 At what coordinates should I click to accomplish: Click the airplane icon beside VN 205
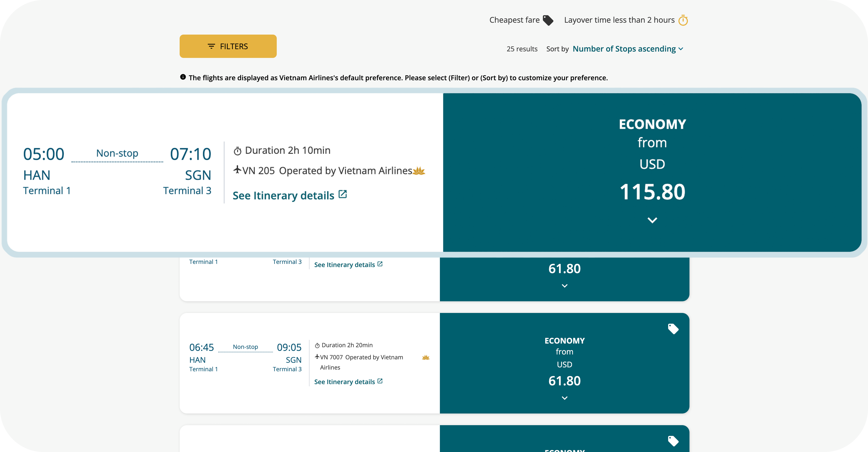coord(237,170)
